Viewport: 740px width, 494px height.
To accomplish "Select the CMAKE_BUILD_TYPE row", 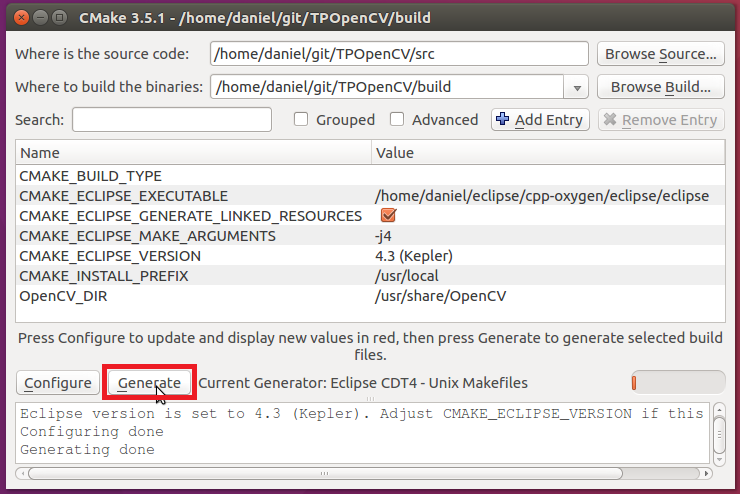I will (x=370, y=176).
